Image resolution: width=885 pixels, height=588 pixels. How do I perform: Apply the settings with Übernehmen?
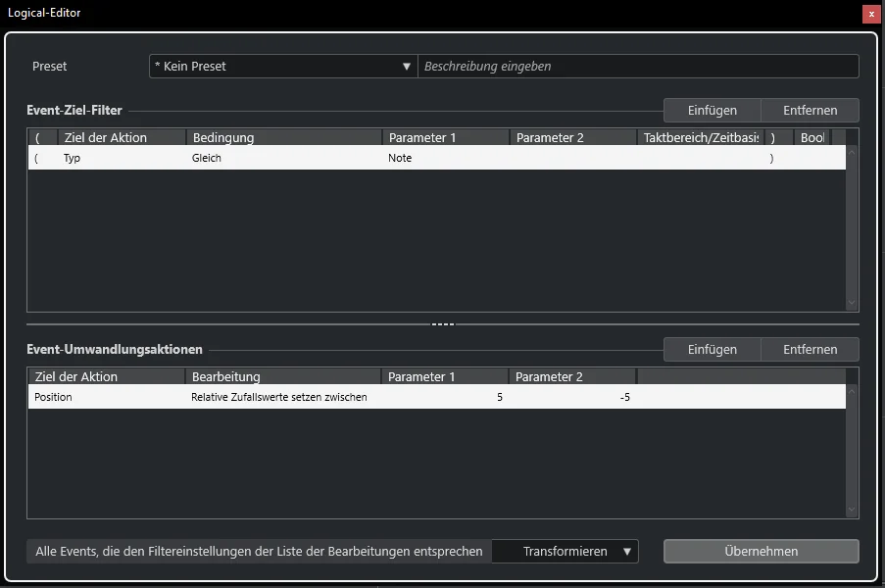762,552
